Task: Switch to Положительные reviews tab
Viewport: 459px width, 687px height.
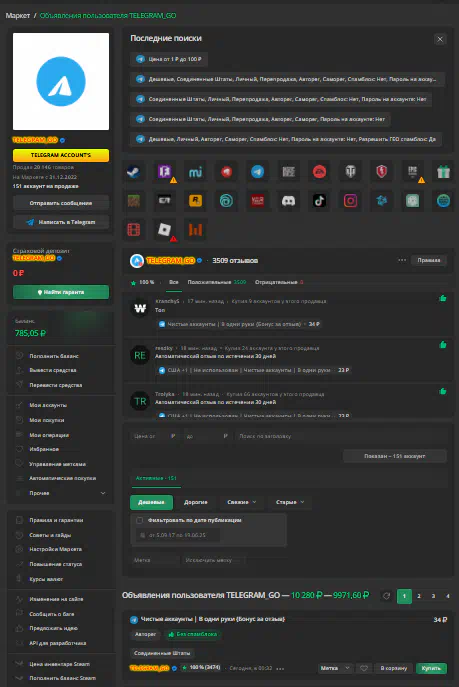Action: pos(217,282)
